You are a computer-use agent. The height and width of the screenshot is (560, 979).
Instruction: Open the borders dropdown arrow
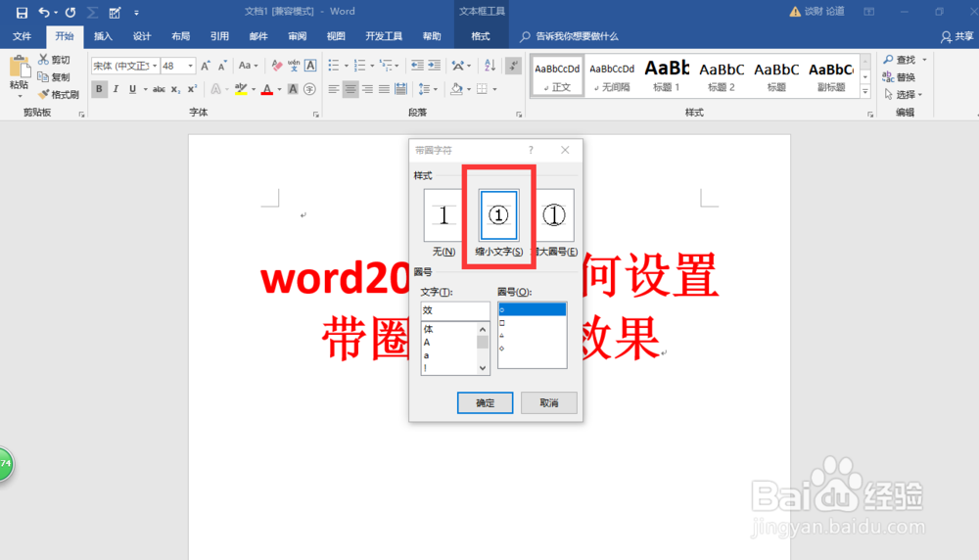[494, 89]
